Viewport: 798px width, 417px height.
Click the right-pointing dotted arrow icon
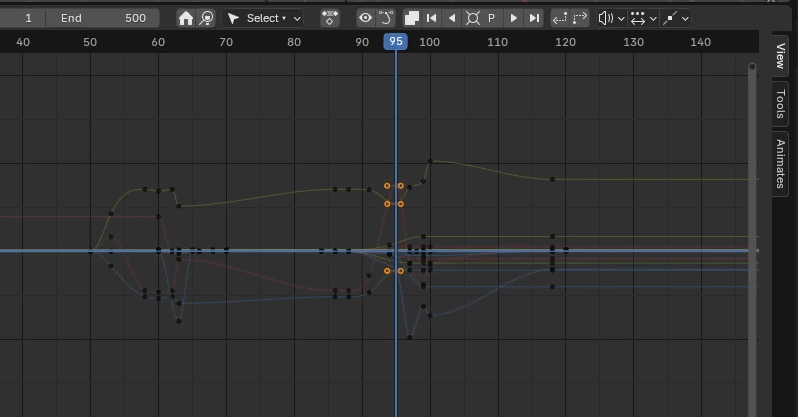tap(582, 18)
